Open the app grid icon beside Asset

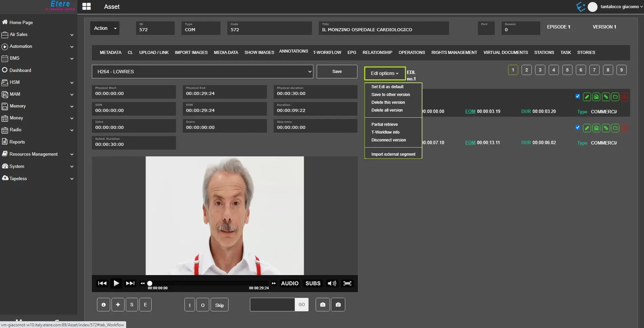(86, 6)
